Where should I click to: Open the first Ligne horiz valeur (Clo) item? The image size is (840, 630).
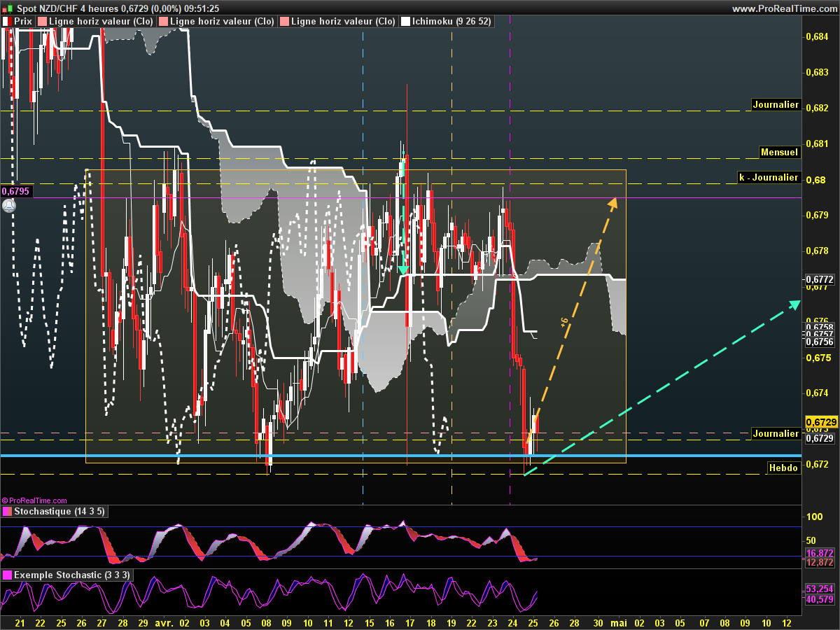point(101,22)
